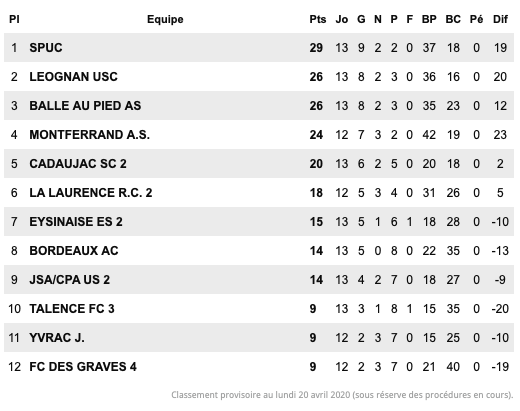
Task: Click the Classement provisoire footnote text
Action: point(342,395)
